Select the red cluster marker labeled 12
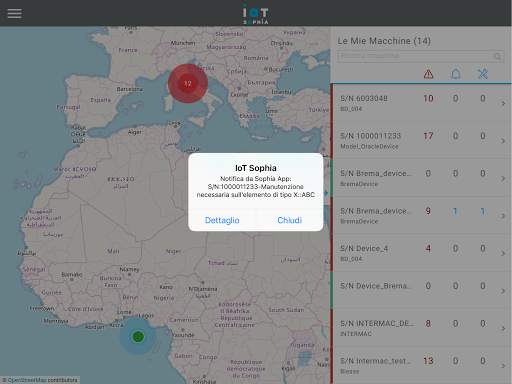The width and height of the screenshot is (512, 384). pos(188,83)
